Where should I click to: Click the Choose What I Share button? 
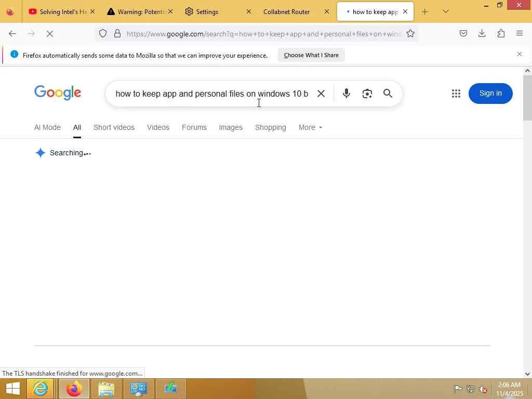pyautogui.click(x=311, y=55)
